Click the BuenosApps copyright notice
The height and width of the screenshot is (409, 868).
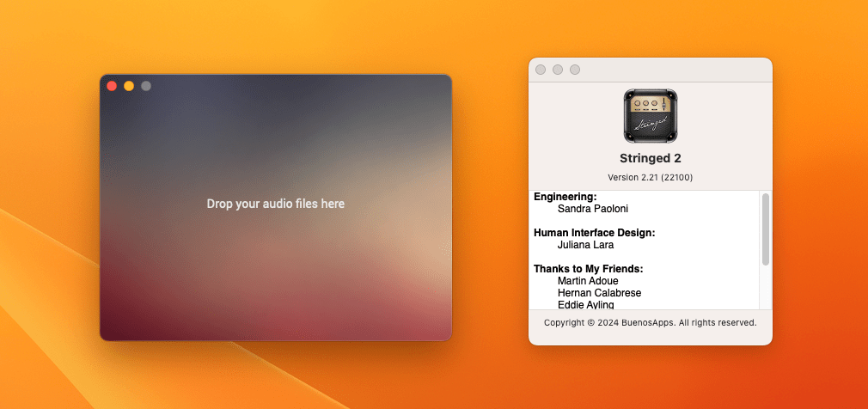tap(651, 322)
